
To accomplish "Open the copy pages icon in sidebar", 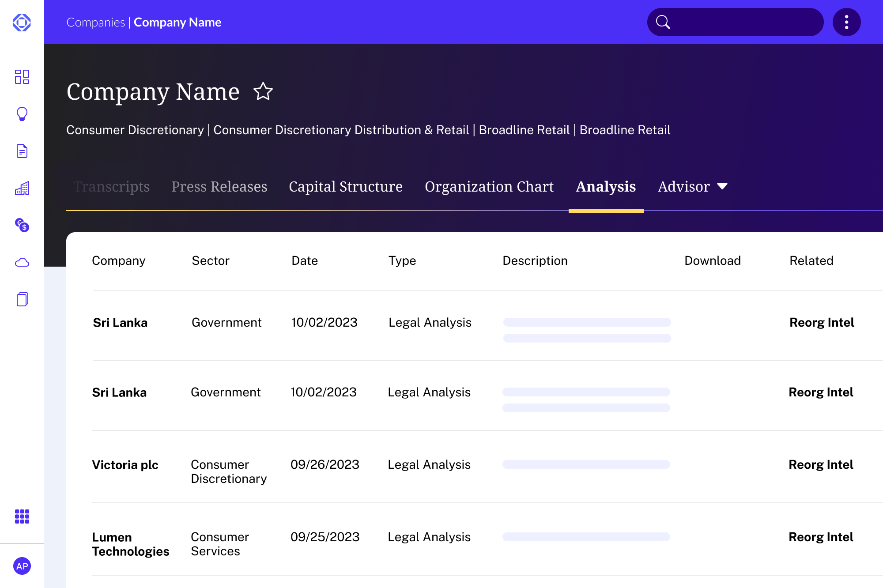I will [x=22, y=299].
